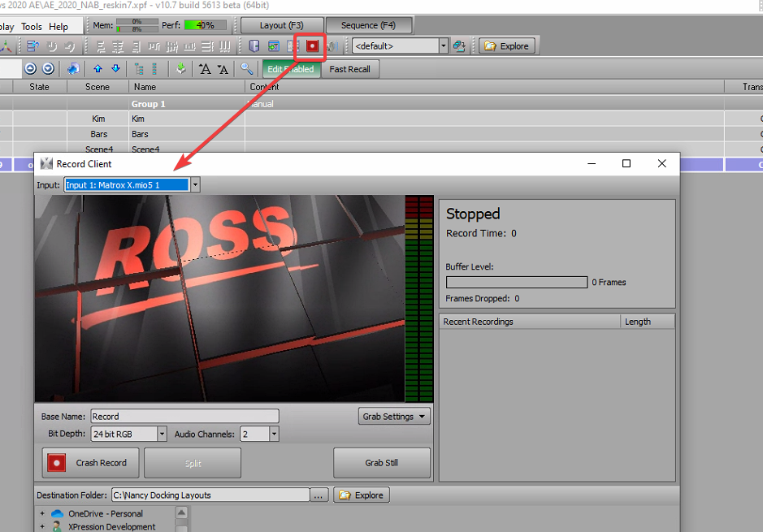Click the audio level meter beside preview
The width and height of the screenshot is (763, 532).
pyautogui.click(x=419, y=299)
